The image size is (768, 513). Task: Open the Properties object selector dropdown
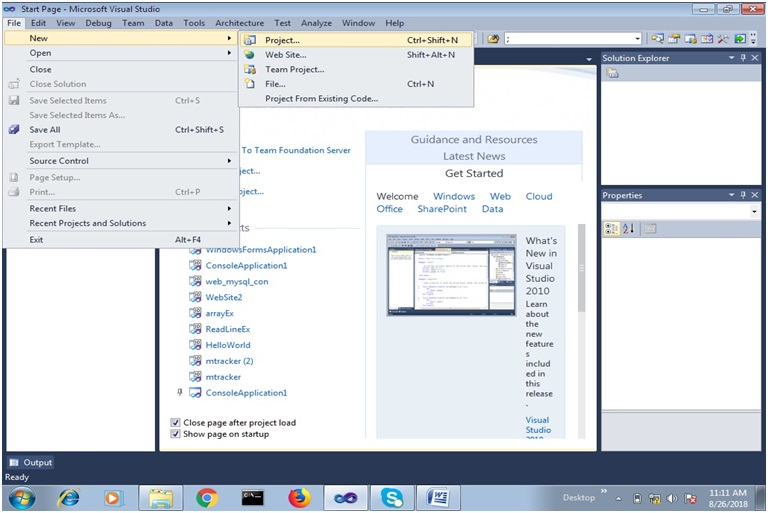click(x=754, y=212)
